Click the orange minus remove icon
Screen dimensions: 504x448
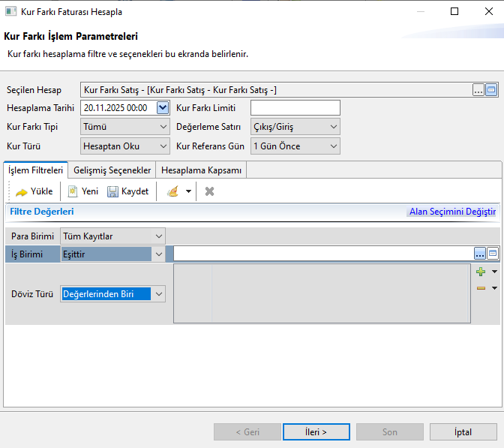481,287
